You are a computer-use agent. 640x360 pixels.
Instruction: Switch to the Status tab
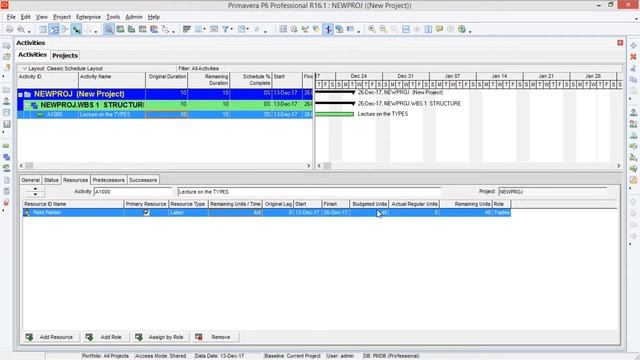click(51, 180)
